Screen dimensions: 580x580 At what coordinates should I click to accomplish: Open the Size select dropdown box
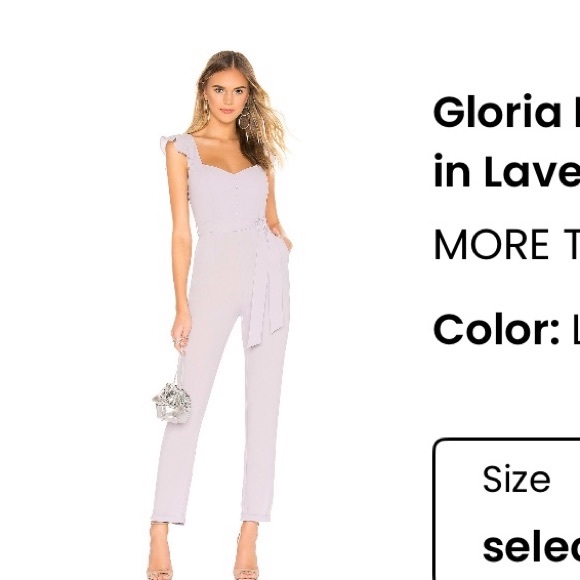pos(506,509)
